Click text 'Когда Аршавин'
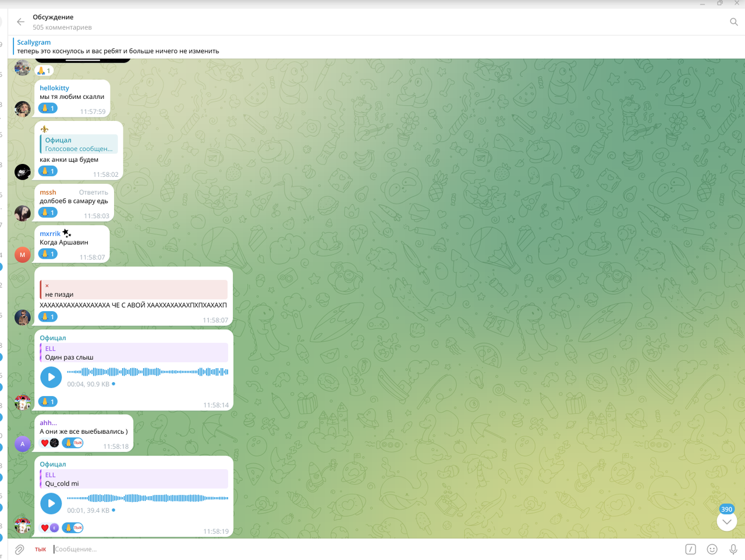The height and width of the screenshot is (560, 745). (x=64, y=242)
